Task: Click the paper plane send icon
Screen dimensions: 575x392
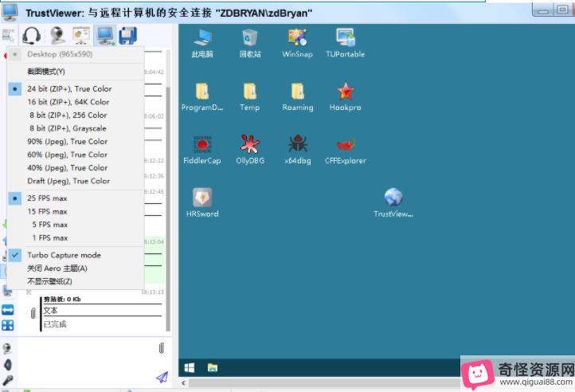Action: click(162, 376)
